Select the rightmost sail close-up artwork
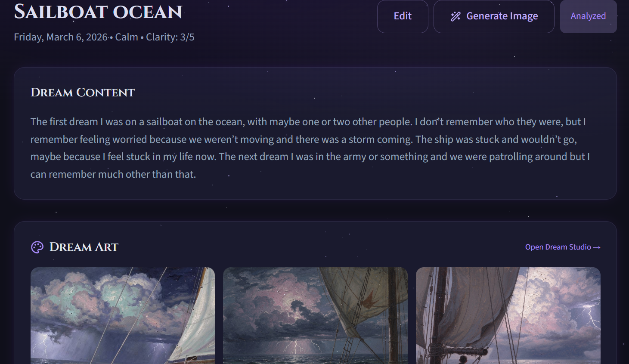This screenshot has width=629, height=364. (x=508, y=315)
